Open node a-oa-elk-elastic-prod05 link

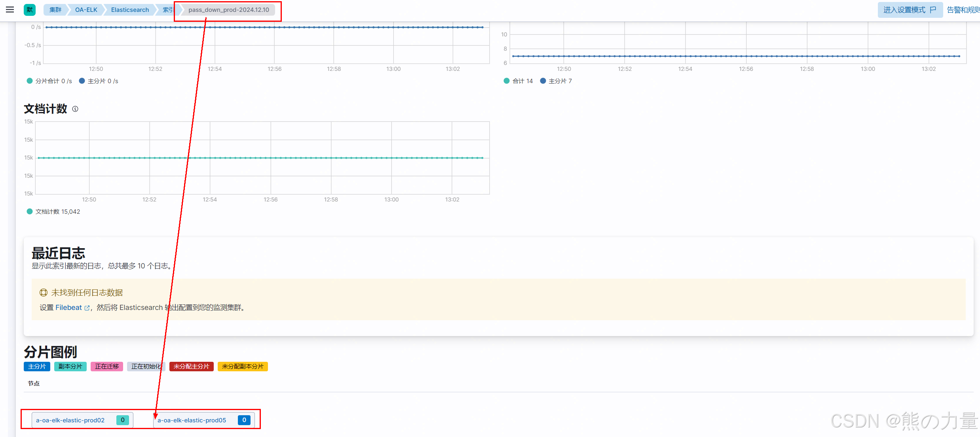pos(192,420)
